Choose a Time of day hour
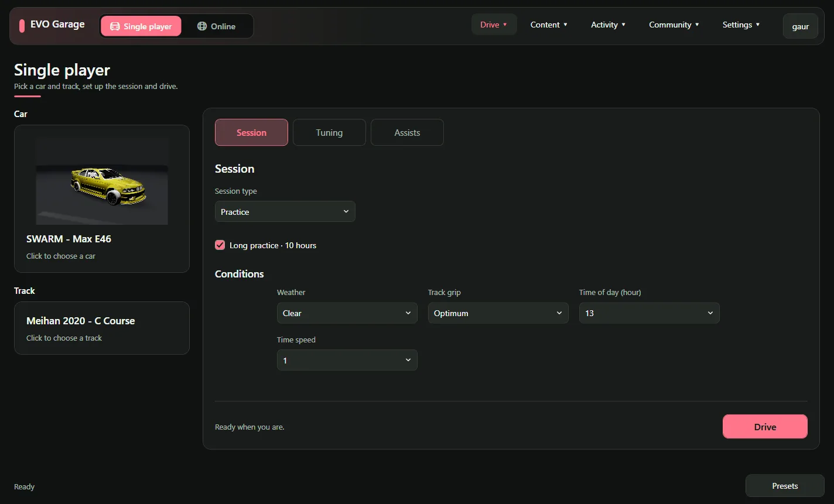This screenshot has width=834, height=504. [650, 313]
